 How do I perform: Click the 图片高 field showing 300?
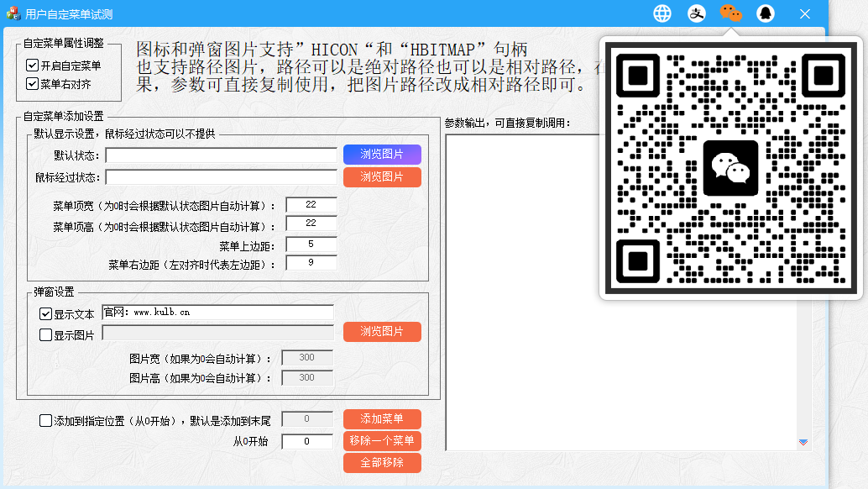coord(307,378)
